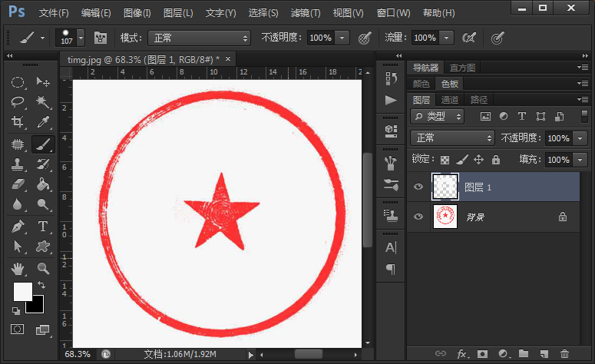Screen dimensions: 595x364
Task: Select the Zoom tool
Action: click(43, 269)
